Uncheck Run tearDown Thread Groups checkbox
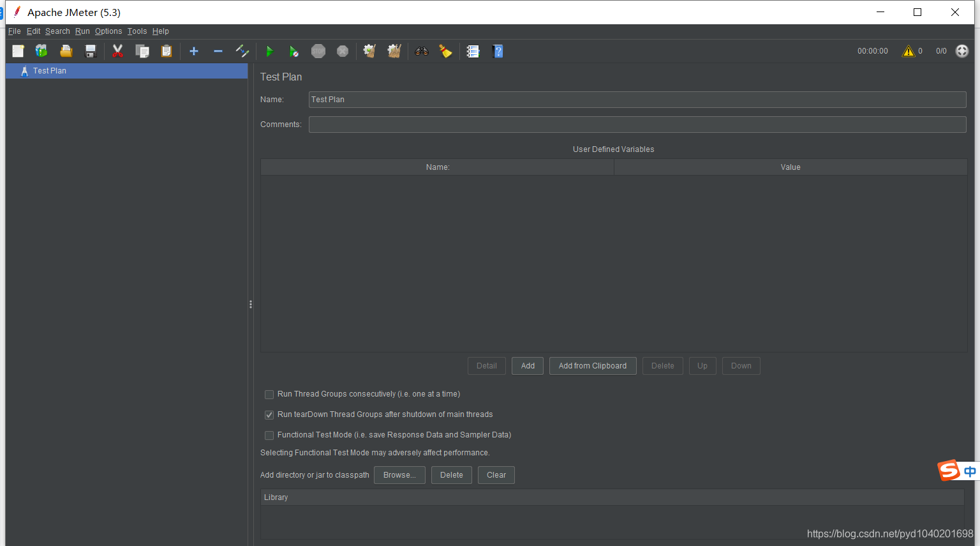This screenshot has height=546, width=980. click(269, 415)
